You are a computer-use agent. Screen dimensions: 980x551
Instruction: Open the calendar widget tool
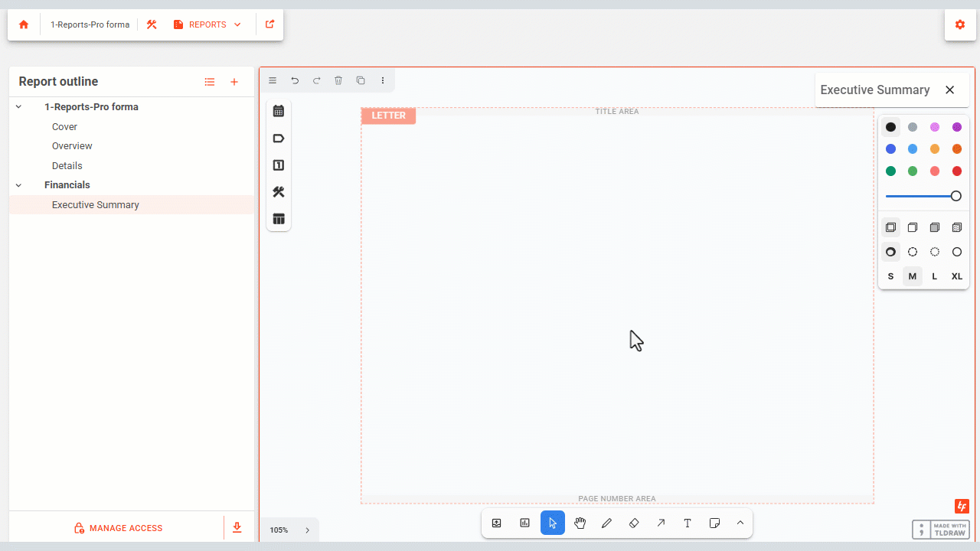(278, 110)
